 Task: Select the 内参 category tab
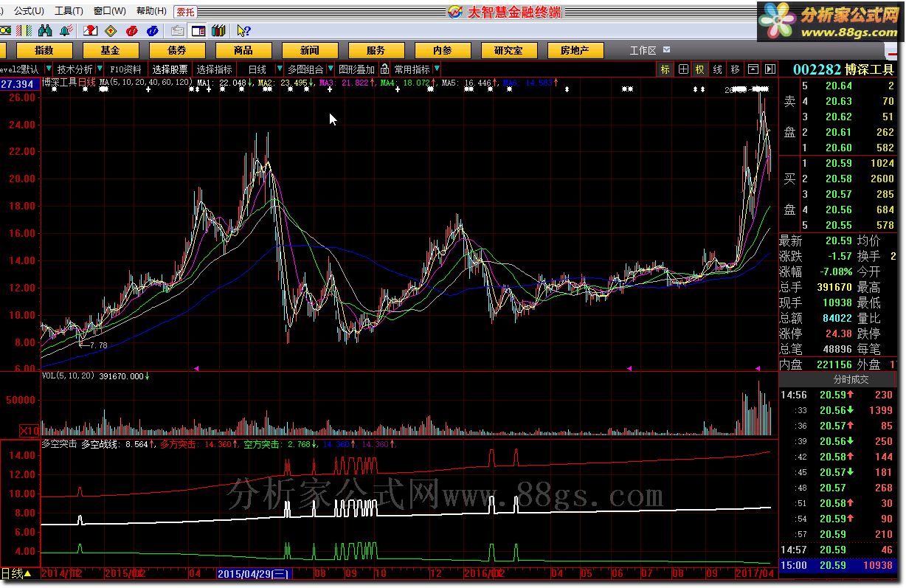click(442, 50)
